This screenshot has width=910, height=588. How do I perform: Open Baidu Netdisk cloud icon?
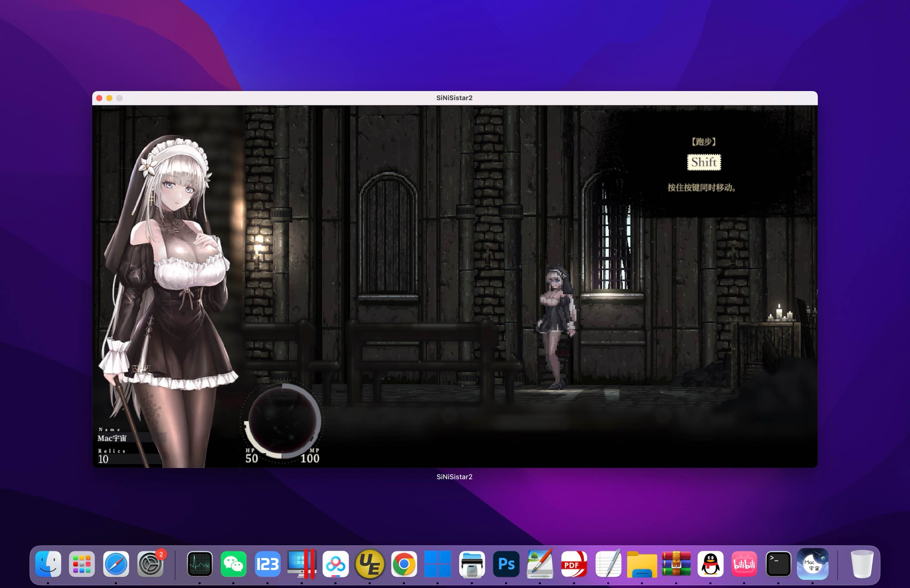336,564
